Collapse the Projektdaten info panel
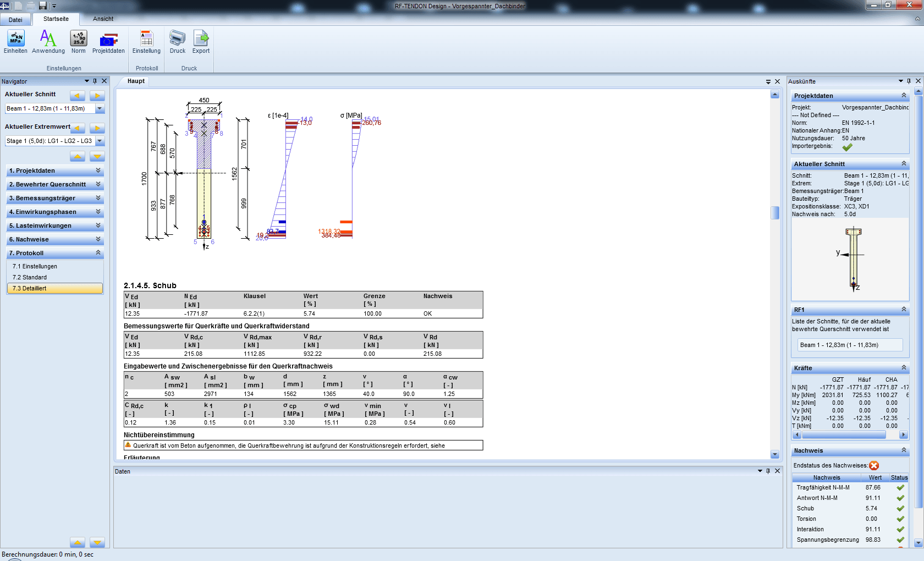 [904, 95]
